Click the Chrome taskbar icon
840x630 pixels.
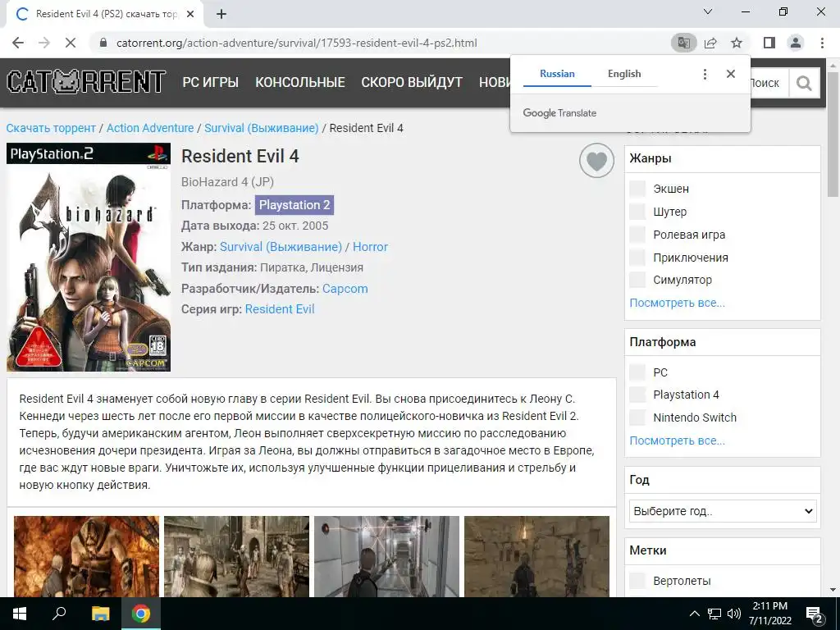tap(141, 614)
